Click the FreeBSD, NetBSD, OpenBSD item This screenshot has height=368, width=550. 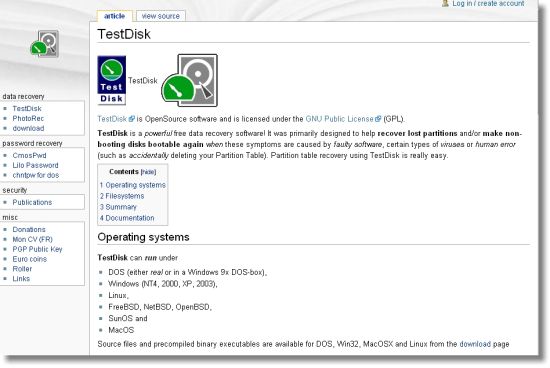(160, 307)
